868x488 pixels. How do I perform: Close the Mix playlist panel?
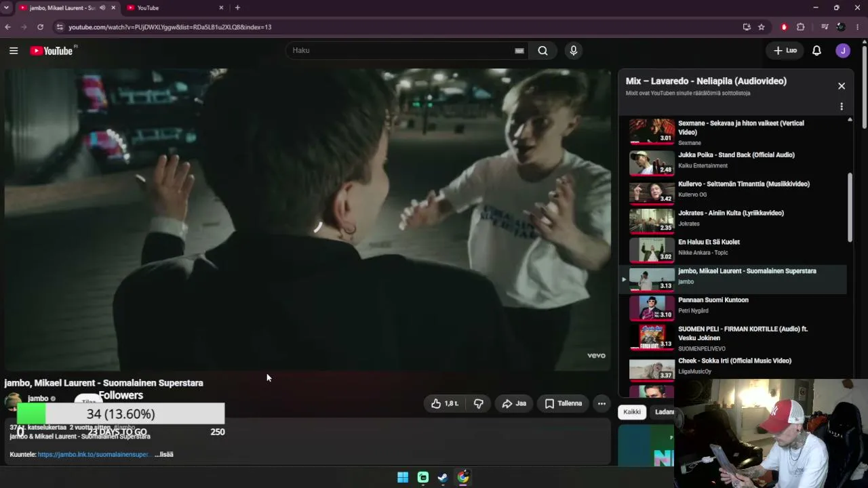pyautogui.click(x=842, y=86)
